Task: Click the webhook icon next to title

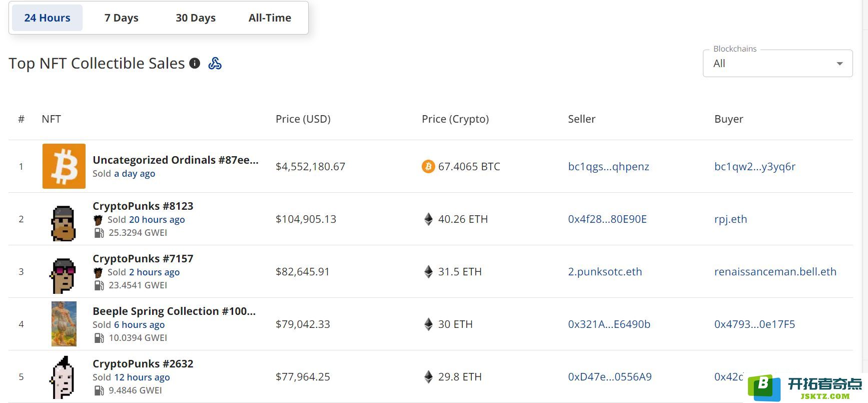Action: pos(215,64)
